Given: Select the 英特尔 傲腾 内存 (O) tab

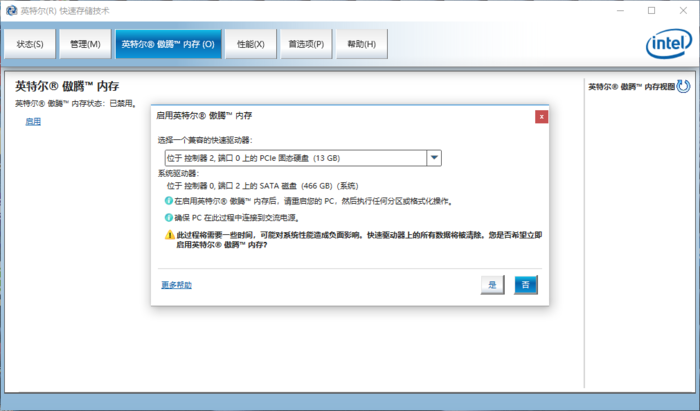Looking at the screenshot, I should (x=168, y=44).
